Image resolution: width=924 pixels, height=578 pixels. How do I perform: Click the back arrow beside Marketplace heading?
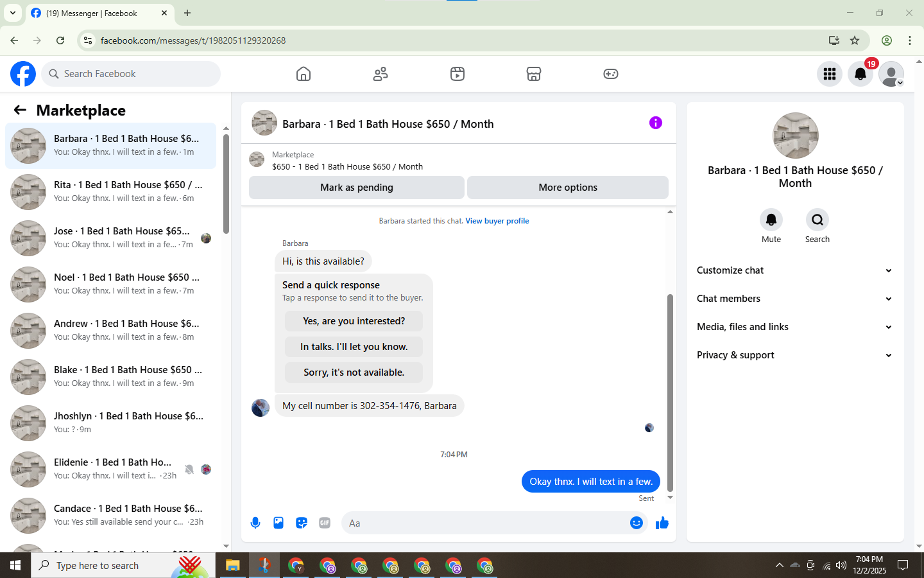(x=20, y=110)
